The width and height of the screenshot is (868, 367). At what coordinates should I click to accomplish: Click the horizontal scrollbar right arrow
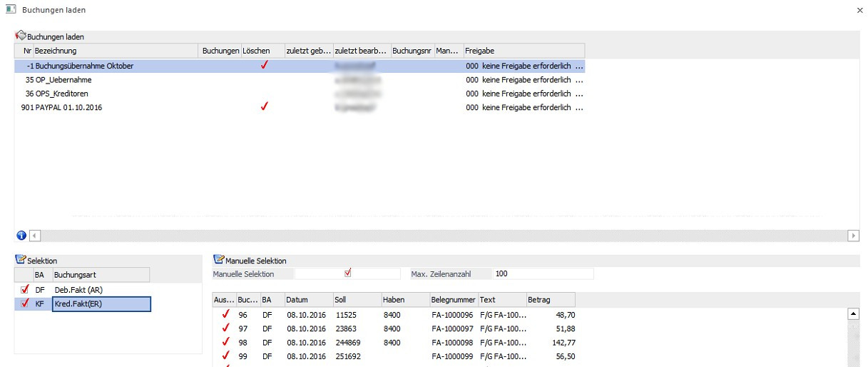coord(853,236)
